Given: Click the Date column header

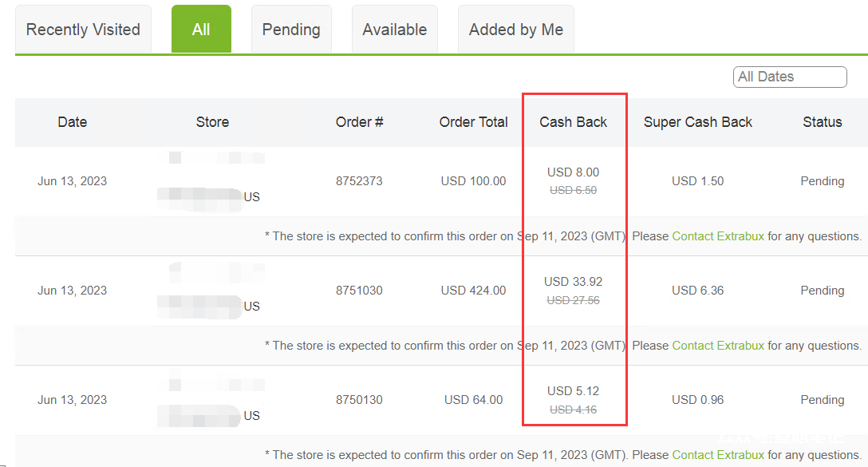Looking at the screenshot, I should point(72,122).
